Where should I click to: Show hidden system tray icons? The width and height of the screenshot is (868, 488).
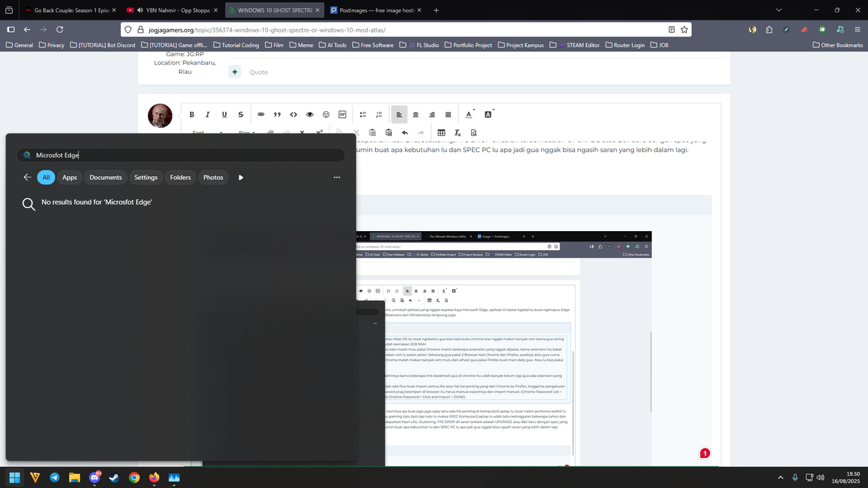tap(780, 477)
